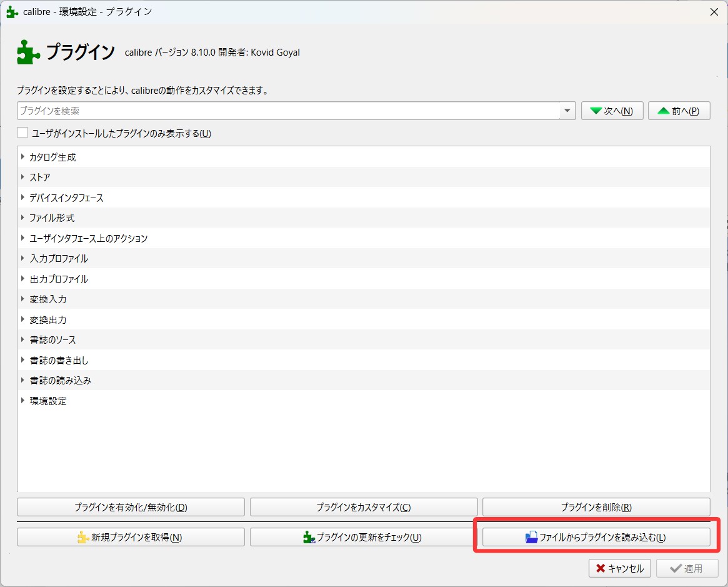Click the red X キャンセル button
The height and width of the screenshot is (587, 728).
(x=620, y=568)
